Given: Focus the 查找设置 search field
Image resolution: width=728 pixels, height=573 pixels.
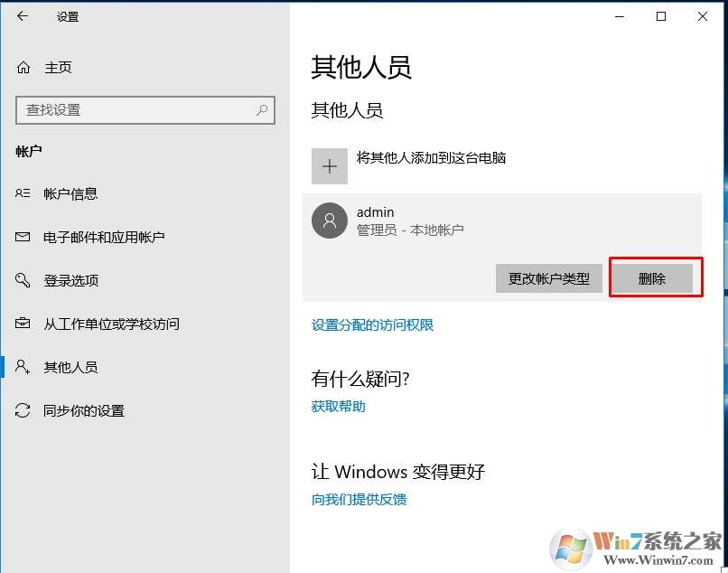Looking at the screenshot, I should coord(145,110).
